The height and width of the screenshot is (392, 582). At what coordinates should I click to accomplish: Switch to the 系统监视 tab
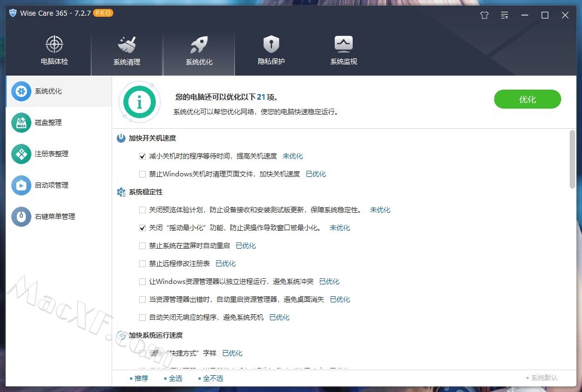click(x=344, y=50)
